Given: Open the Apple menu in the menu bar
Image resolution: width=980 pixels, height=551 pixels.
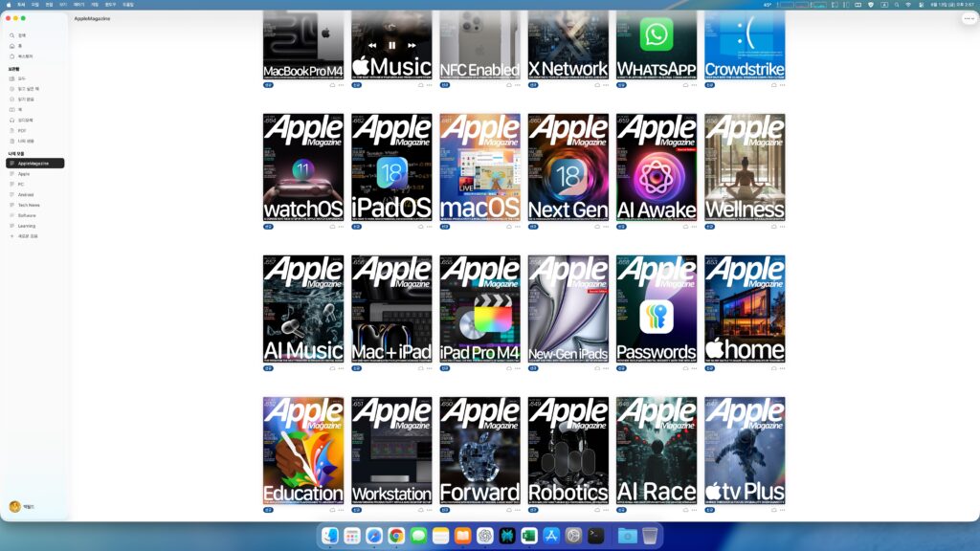Looking at the screenshot, I should (x=8, y=5).
